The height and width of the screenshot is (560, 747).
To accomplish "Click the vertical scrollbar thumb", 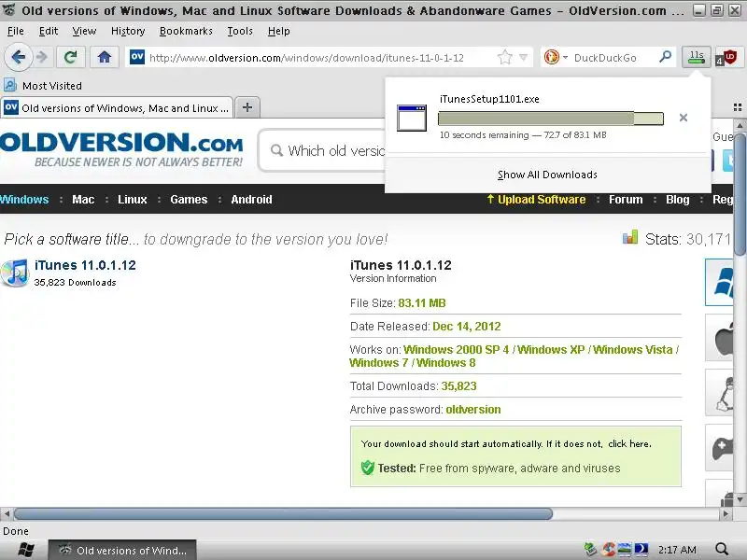I will 740,194.
